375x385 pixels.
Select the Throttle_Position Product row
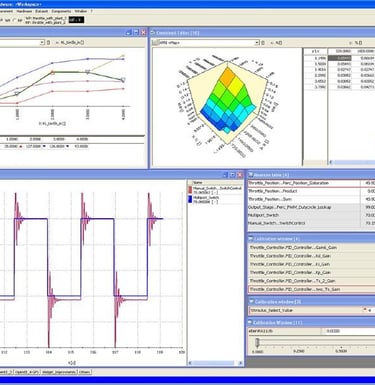(x=311, y=191)
